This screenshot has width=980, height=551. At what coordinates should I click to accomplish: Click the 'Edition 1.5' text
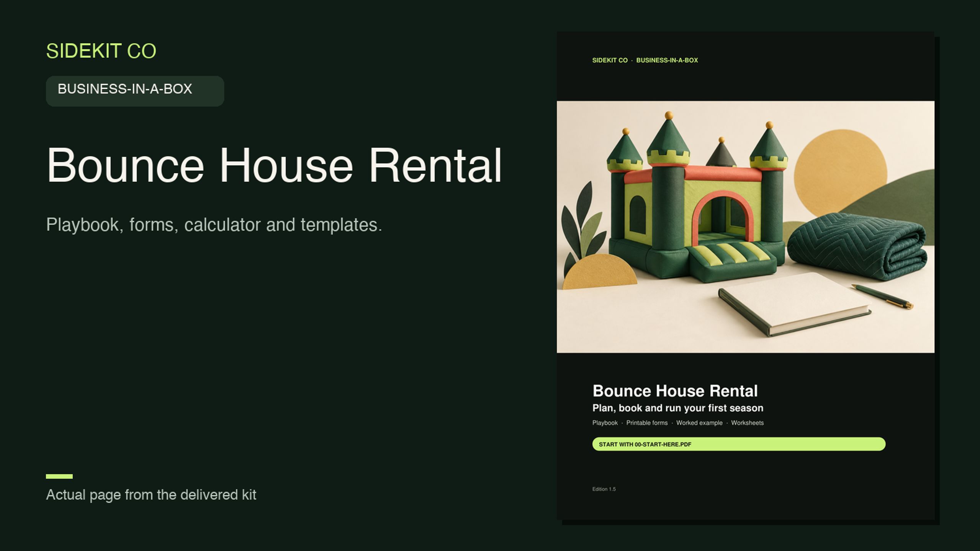tap(604, 489)
